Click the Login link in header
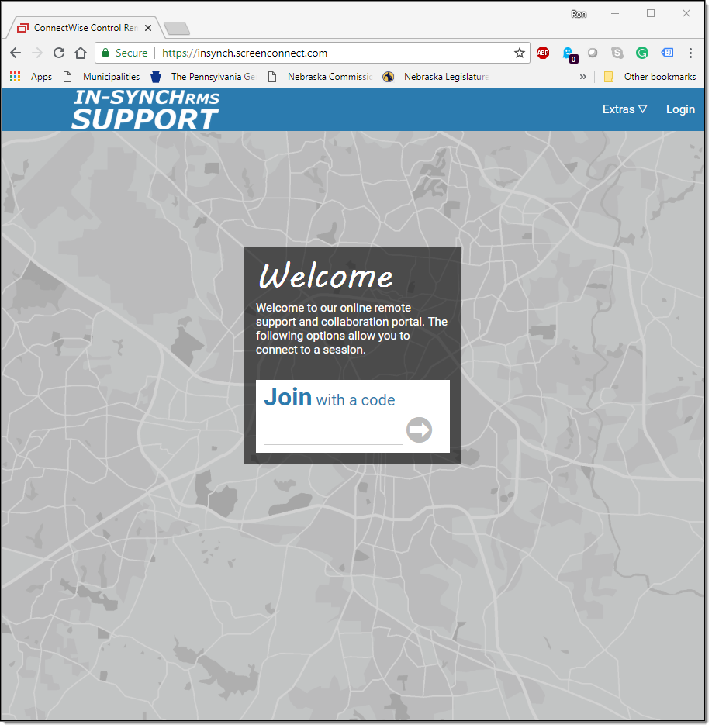The width and height of the screenshot is (712, 728). (x=680, y=109)
